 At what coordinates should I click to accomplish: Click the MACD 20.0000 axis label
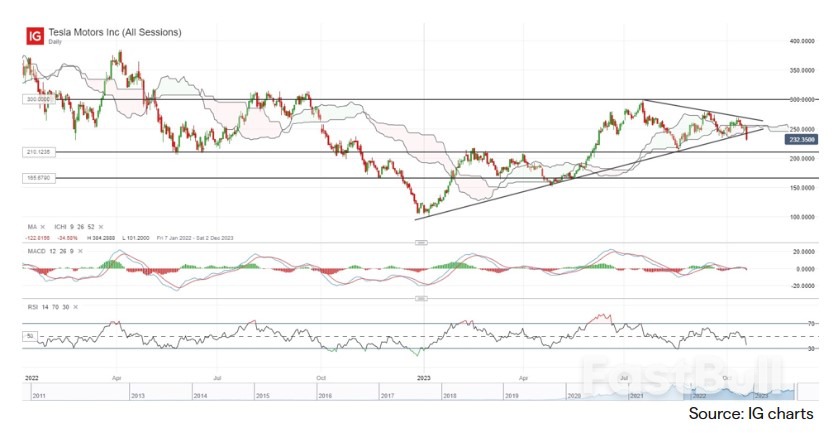804,252
